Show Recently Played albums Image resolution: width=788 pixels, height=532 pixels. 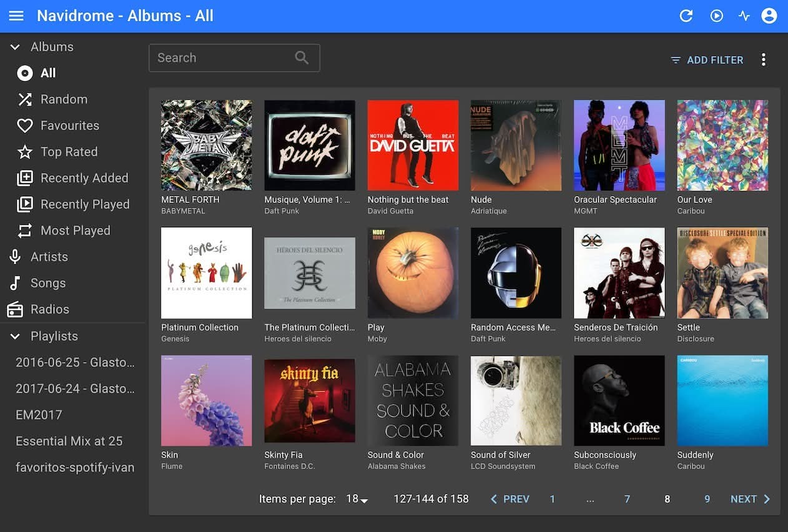coord(72,204)
